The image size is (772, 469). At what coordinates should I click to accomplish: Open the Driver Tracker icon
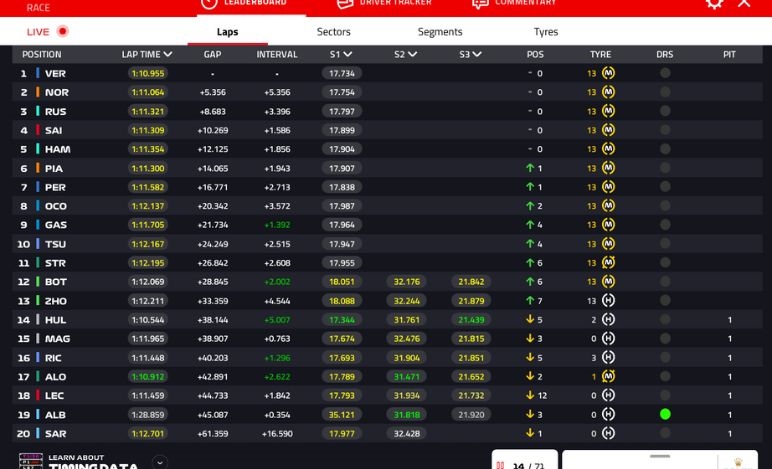pos(345,3)
